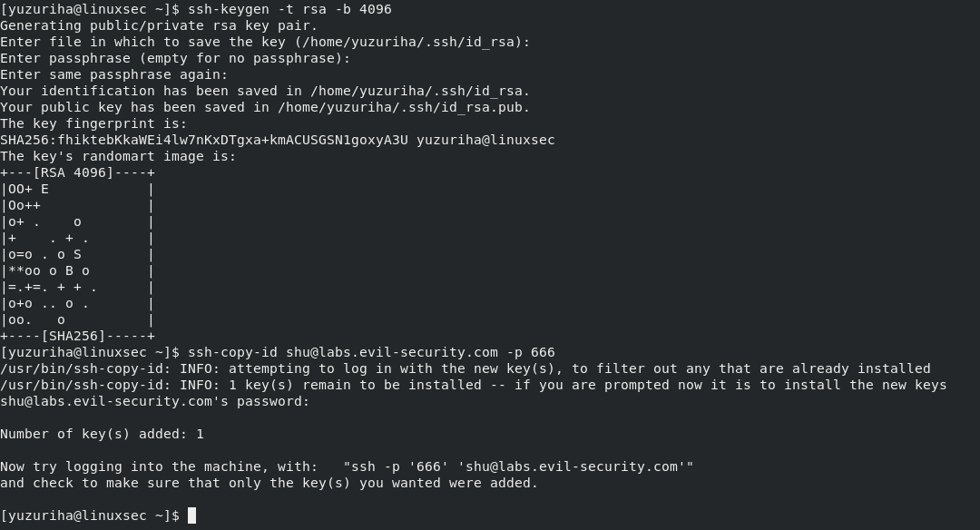
Task: Click the "Your identification has been saved" line
Action: [265, 91]
